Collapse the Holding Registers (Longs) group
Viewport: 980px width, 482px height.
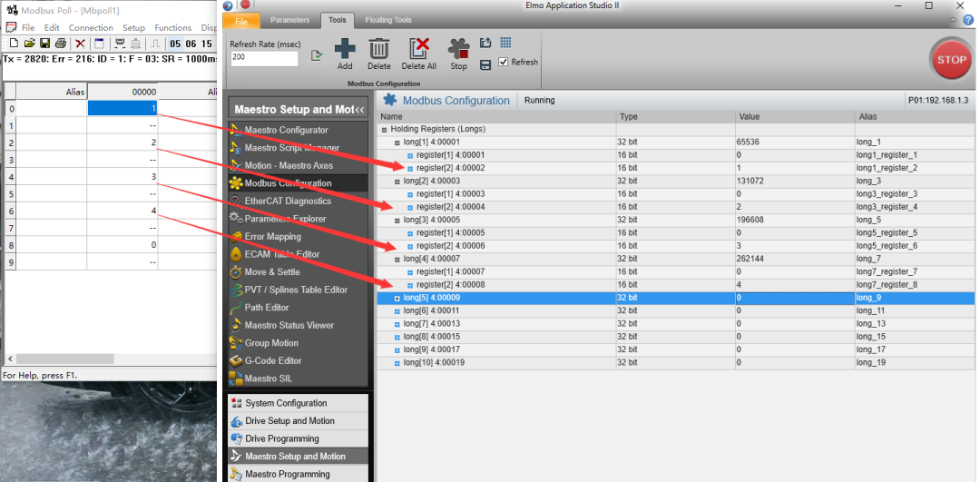384,130
